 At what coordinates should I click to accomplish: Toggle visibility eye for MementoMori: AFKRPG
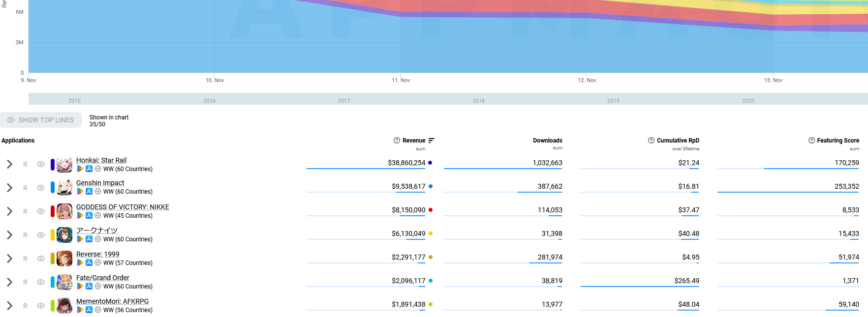41,306
